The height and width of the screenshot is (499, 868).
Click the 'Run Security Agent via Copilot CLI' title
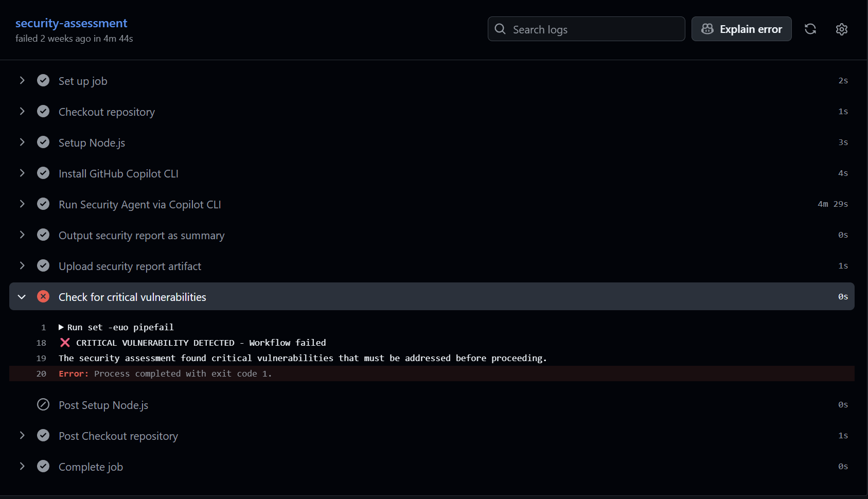pyautogui.click(x=139, y=205)
